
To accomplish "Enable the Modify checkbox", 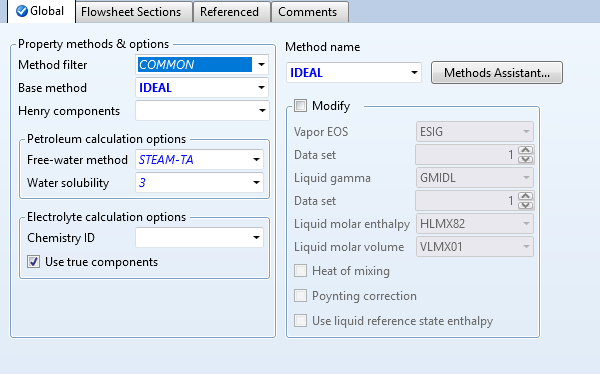I will tap(300, 105).
